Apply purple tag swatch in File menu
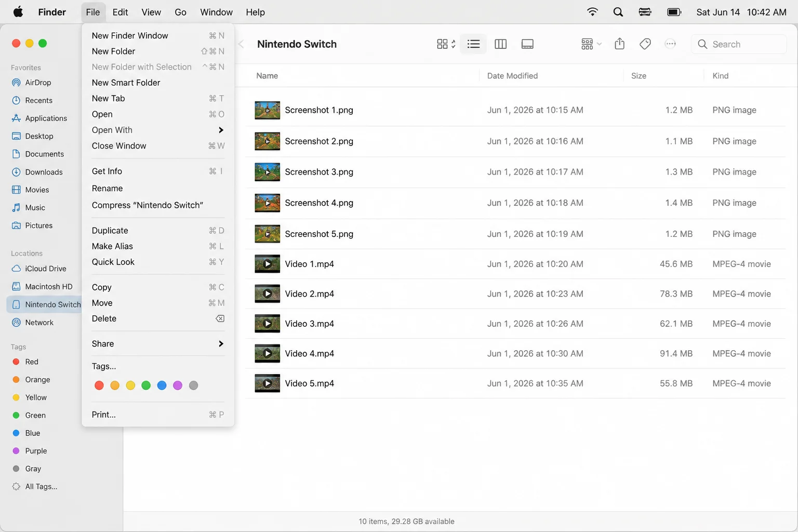798x532 pixels. point(178,385)
